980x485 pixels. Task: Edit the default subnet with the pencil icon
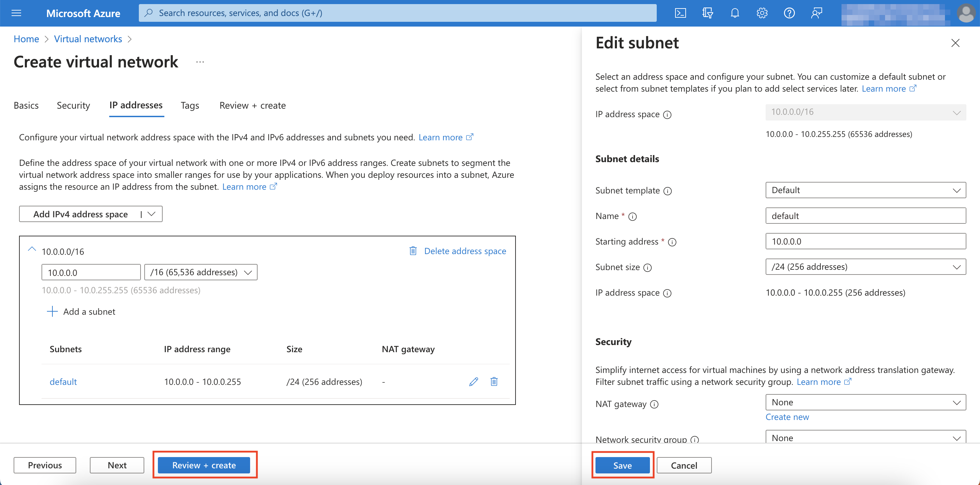(473, 381)
